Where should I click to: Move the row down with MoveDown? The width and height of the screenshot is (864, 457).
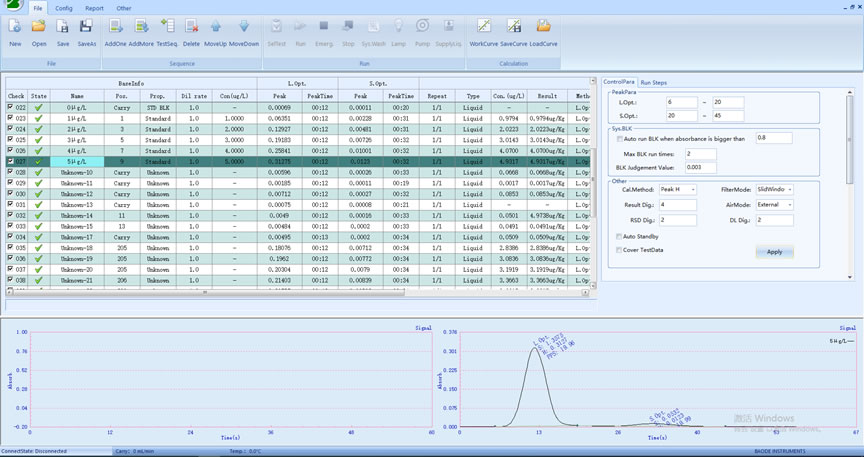(244, 26)
